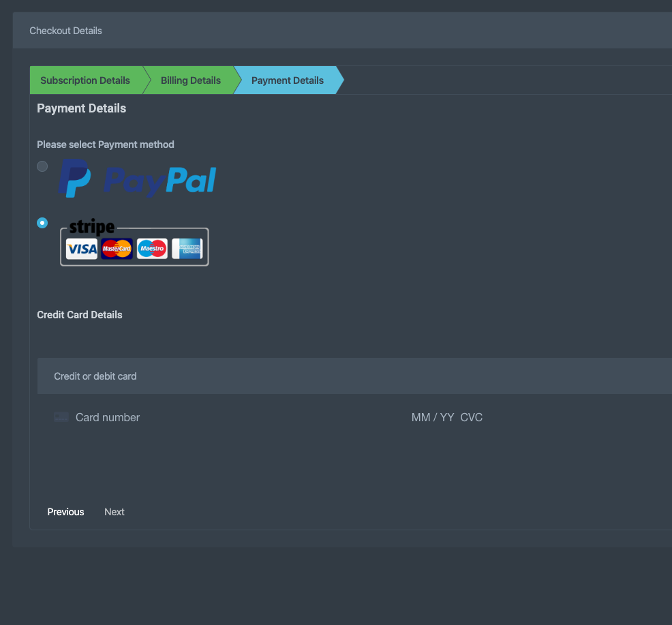Open the Payment Details step tab
Screen dimensions: 672x625
tap(288, 80)
